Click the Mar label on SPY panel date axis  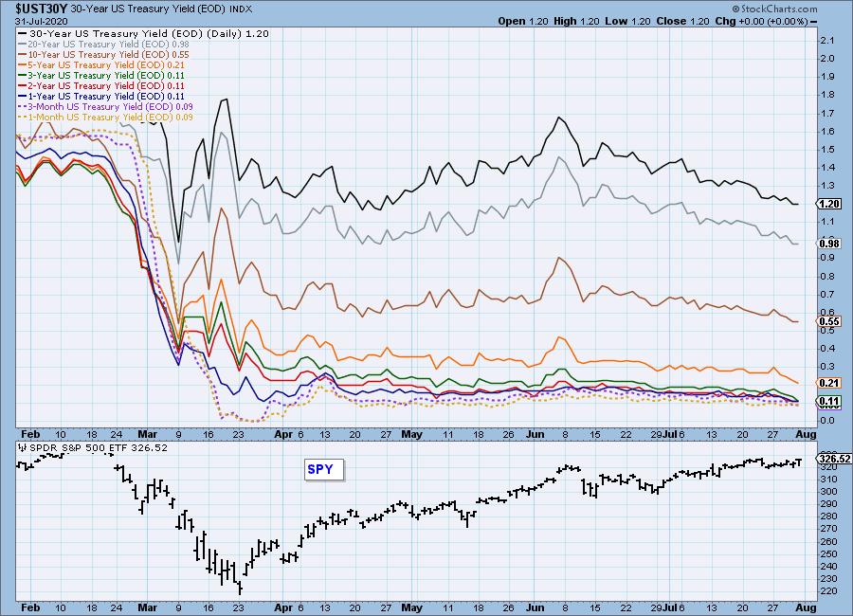click(x=148, y=607)
